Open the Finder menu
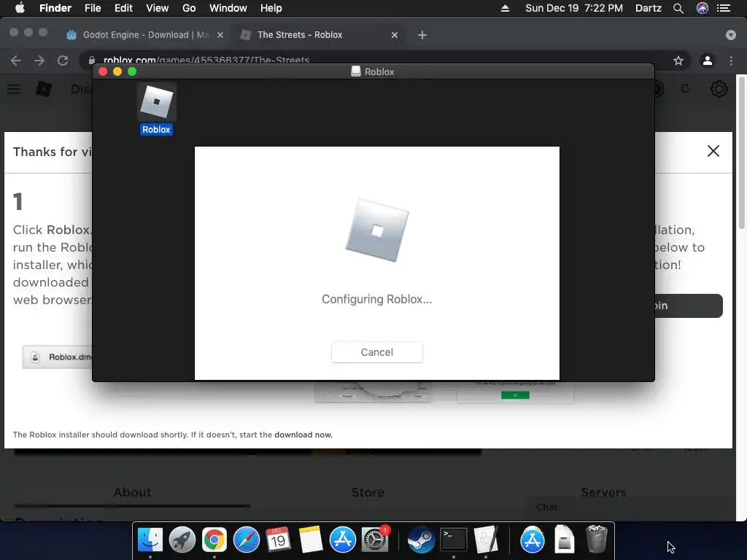Viewport: 747px width, 560px height. coord(55,8)
